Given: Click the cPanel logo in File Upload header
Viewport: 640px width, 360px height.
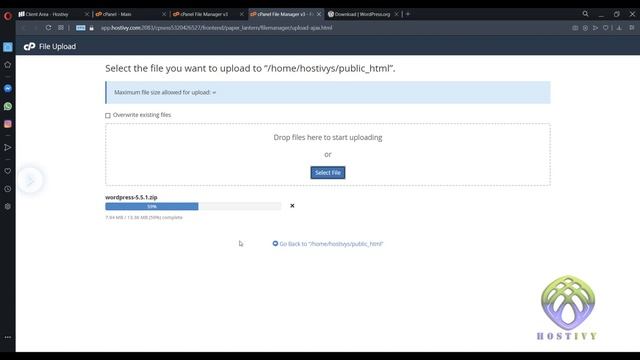Looking at the screenshot, I should (x=29, y=47).
